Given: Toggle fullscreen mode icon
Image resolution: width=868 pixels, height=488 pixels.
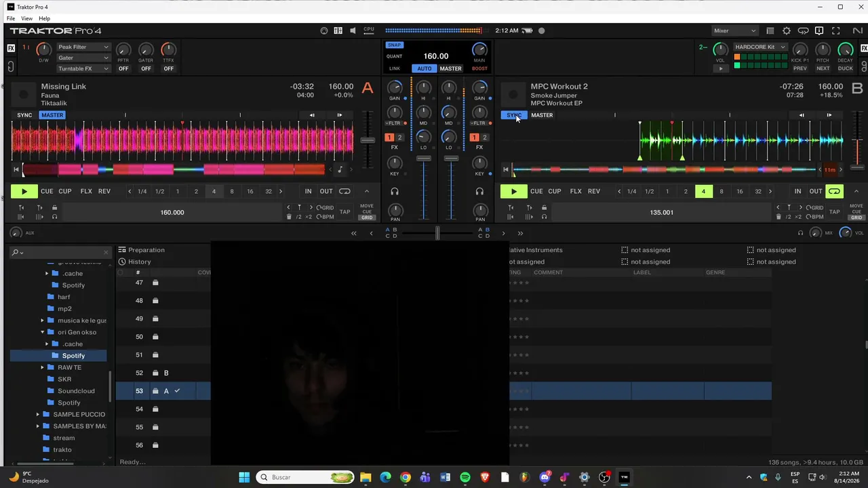Looking at the screenshot, I should click(x=836, y=30).
